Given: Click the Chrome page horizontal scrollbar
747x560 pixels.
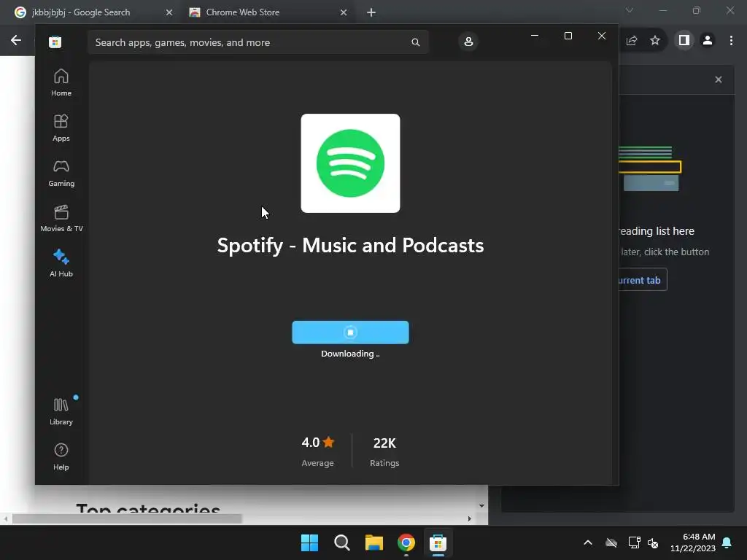Looking at the screenshot, I should point(127,518).
